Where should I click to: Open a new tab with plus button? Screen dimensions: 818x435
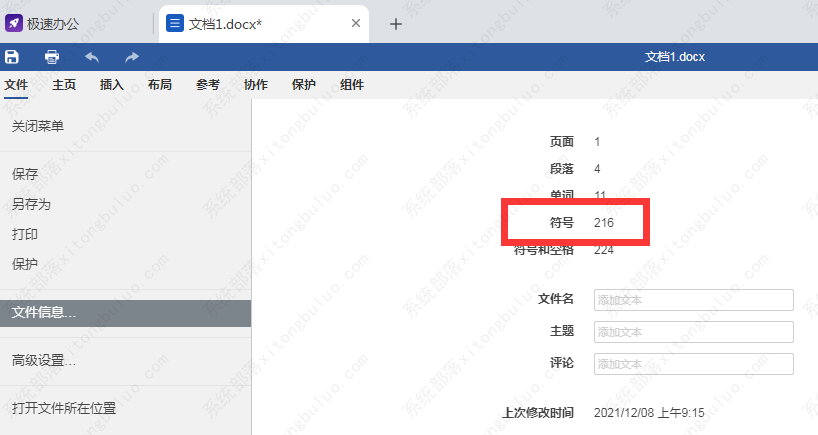click(x=396, y=24)
